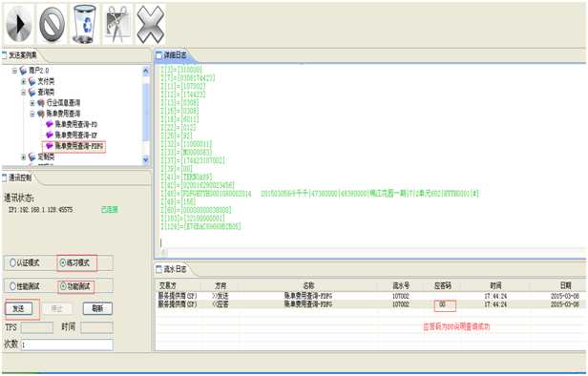Collapse the 账单费用查询 tree node
Viewport: 588px width, 376px height.
pyautogui.click(x=32, y=114)
